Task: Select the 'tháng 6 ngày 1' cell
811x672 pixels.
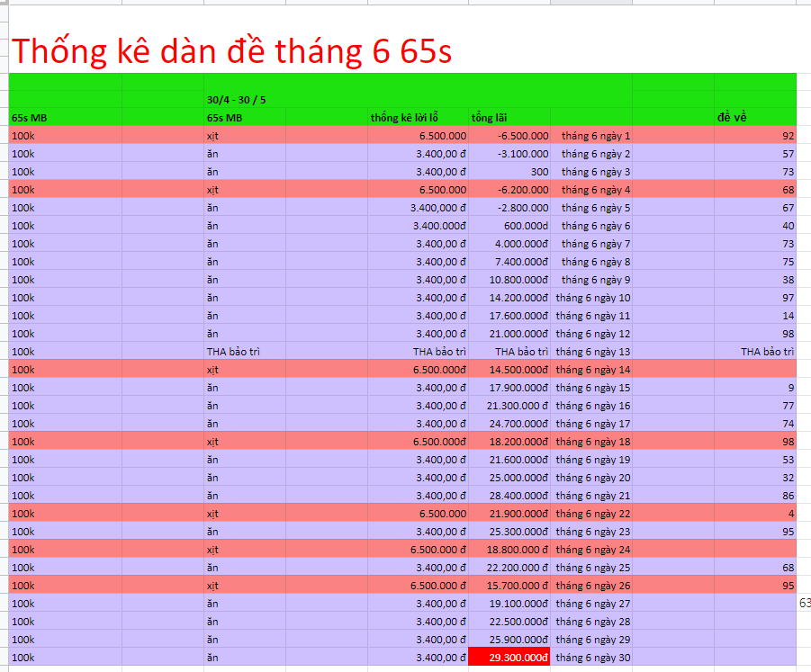Action: 596,136
